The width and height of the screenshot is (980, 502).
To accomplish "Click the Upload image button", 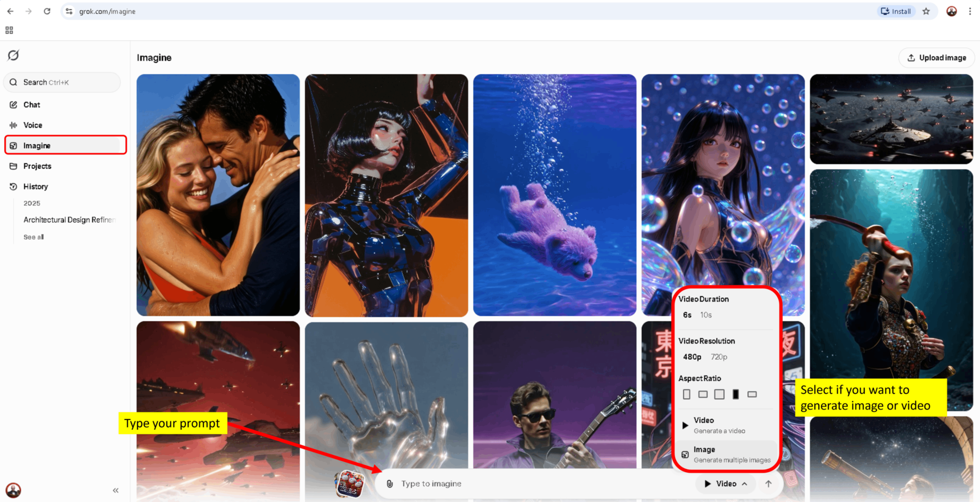I will coord(937,58).
